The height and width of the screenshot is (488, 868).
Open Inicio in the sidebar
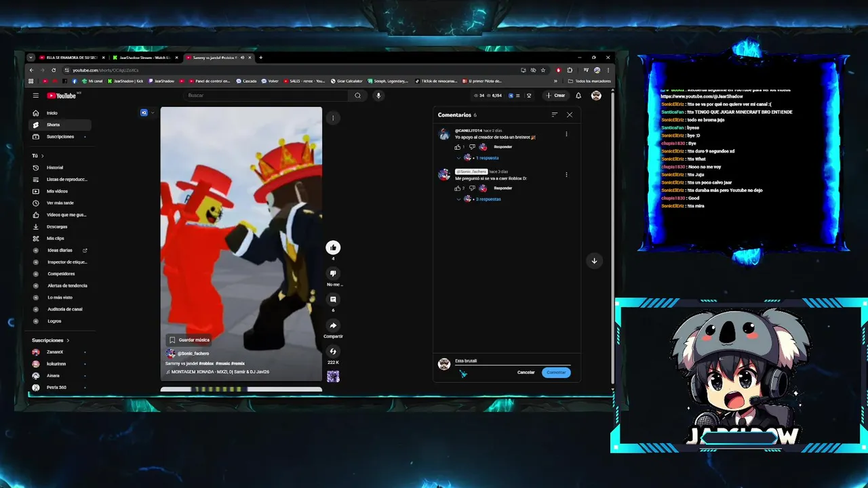[x=60, y=113]
